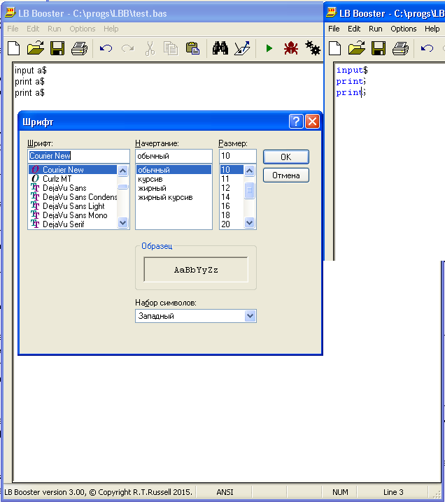445x504 pixels.
Task: Select DejaVu Sans Light font entry
Action: 73,206
